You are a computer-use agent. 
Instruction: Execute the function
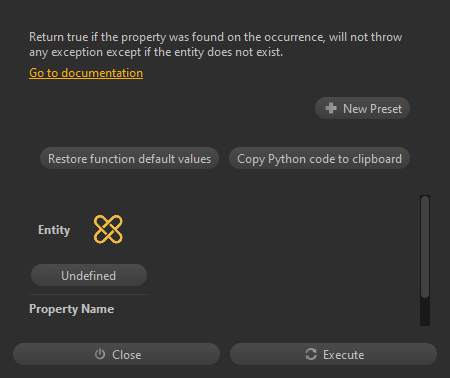[333, 354]
